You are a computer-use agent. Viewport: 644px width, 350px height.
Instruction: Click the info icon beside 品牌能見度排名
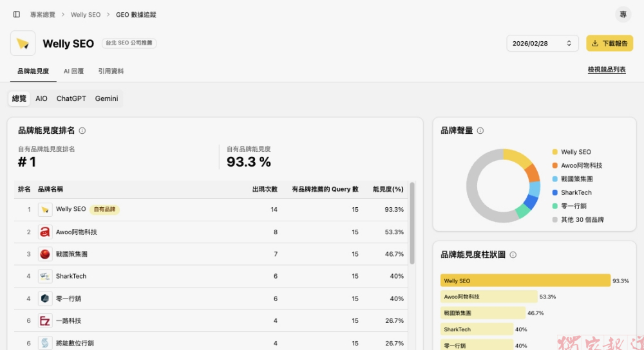[82, 131]
